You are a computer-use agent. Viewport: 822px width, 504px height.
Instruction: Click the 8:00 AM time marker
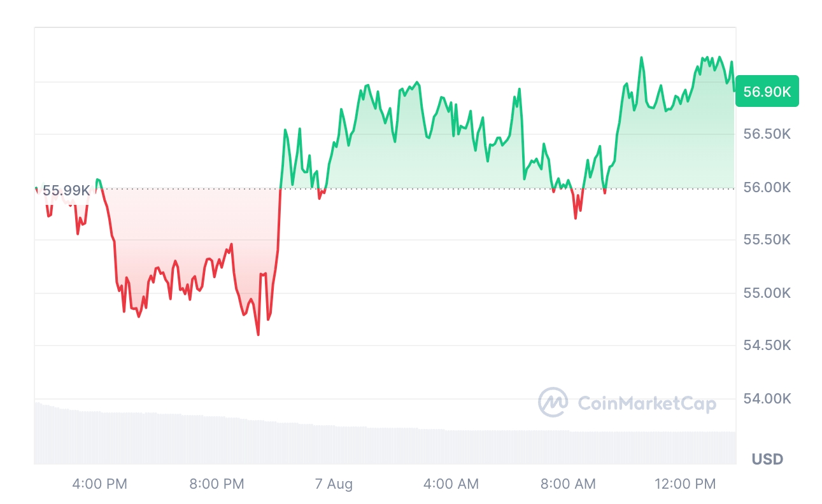pyautogui.click(x=569, y=484)
